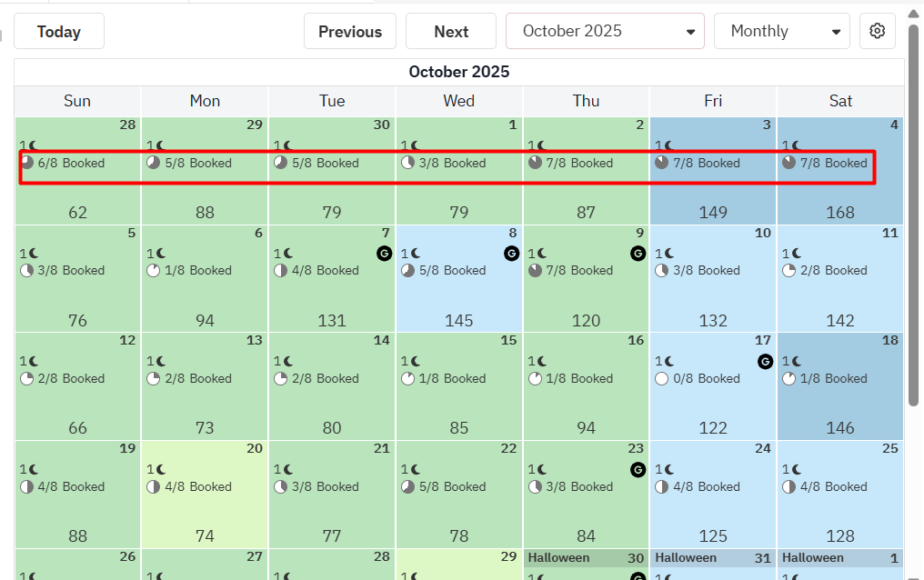The width and height of the screenshot is (924, 580).
Task: Select the Halloween event on Friday 31
Action: [x=687, y=557]
